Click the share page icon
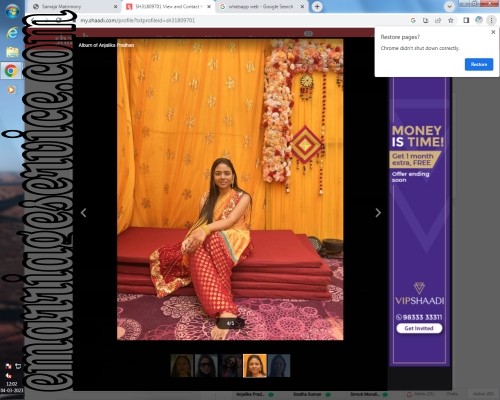Viewport: 500px width, 400px height. 438,20
